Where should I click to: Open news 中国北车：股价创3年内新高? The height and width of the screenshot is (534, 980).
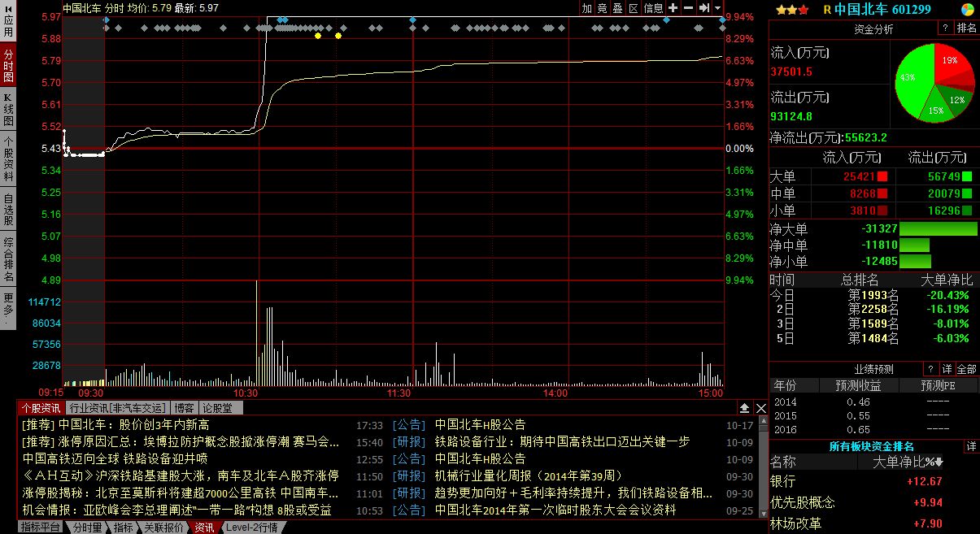tap(116, 424)
